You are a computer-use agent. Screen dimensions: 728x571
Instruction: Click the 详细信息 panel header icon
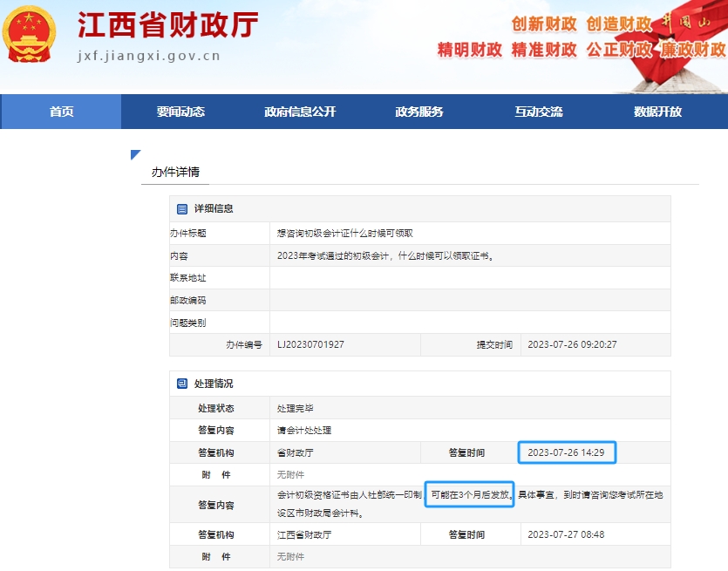180,207
